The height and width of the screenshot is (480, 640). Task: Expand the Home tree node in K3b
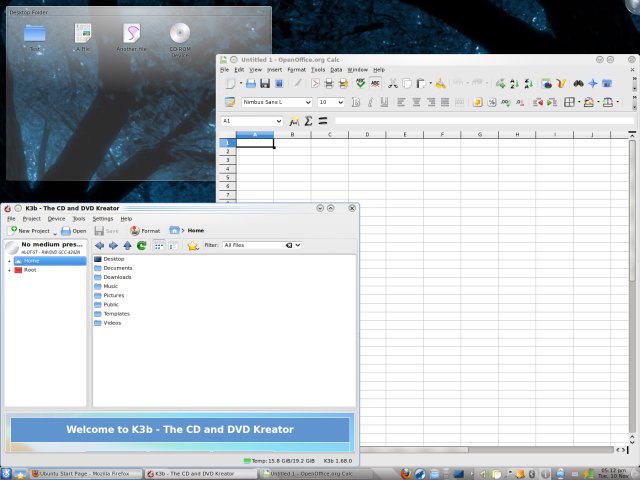[x=10, y=261]
